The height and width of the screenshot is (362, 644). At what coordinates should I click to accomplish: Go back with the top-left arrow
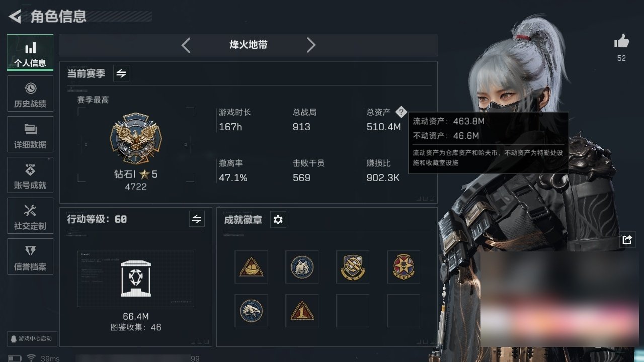[x=15, y=17]
